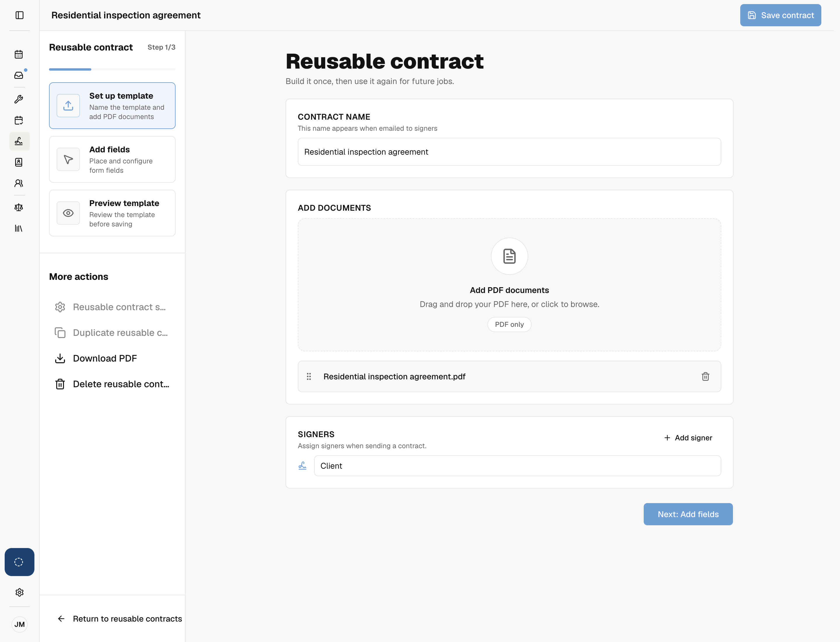Open Reusable contract settings action
Screen dimensions: 840x642
[x=111, y=307]
